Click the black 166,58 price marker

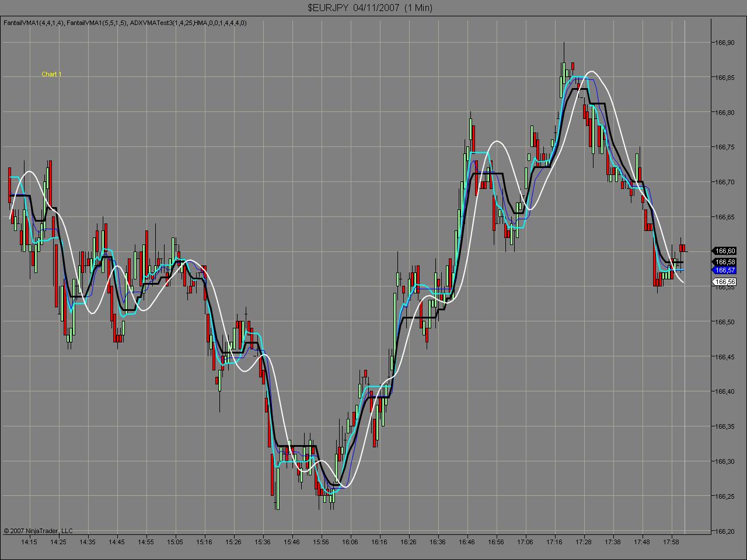click(x=724, y=262)
